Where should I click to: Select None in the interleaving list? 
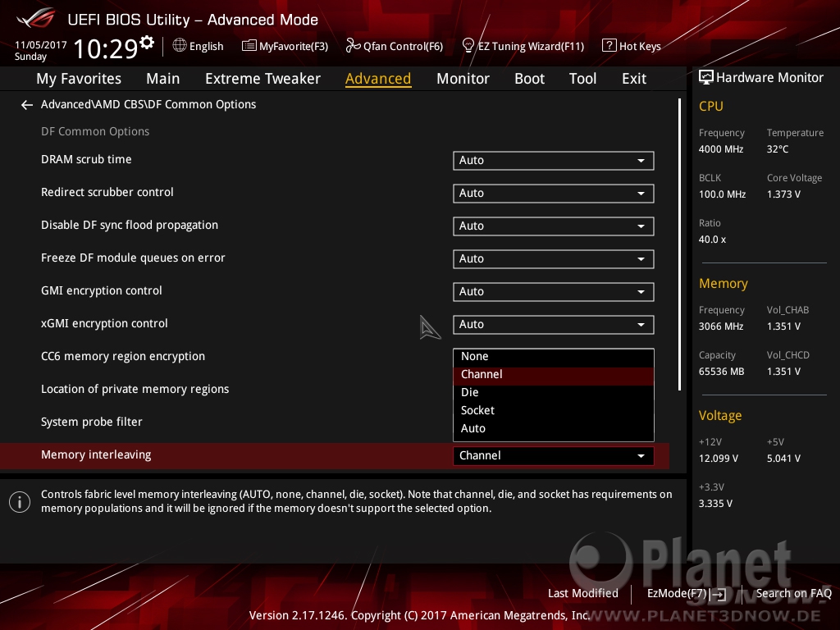pyautogui.click(x=554, y=357)
